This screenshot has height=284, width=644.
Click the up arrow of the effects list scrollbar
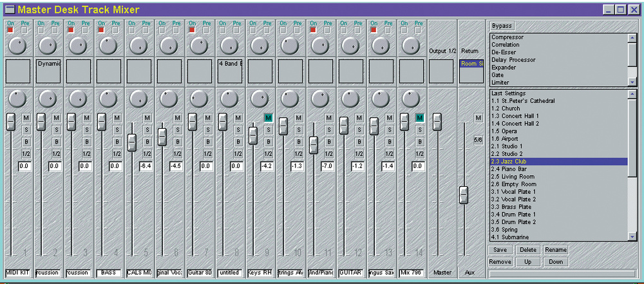[632, 37]
